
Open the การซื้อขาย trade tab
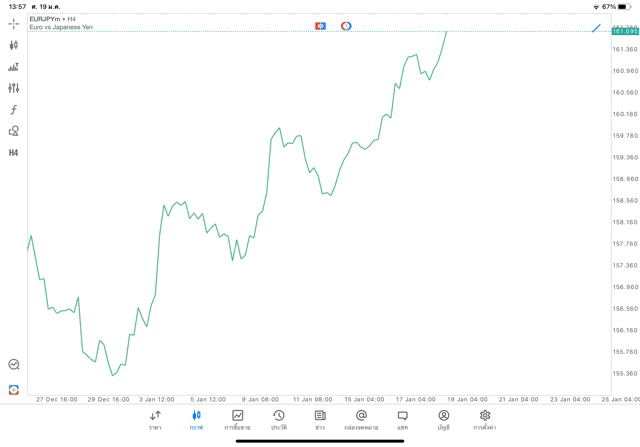[237, 420]
